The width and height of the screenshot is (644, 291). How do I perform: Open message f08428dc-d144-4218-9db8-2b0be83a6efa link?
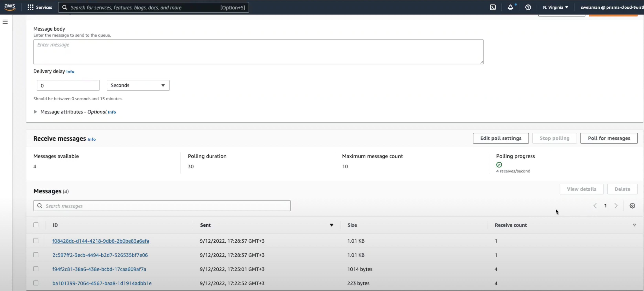point(101,241)
